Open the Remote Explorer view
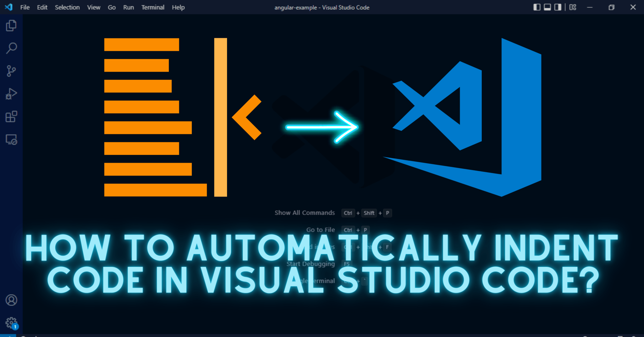Image resolution: width=644 pixels, height=337 pixels. [x=12, y=139]
